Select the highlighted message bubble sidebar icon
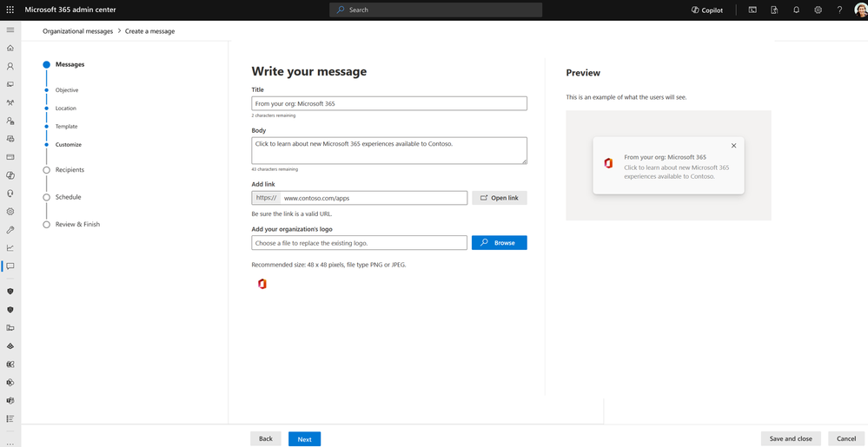868x447 pixels. pos(10,266)
